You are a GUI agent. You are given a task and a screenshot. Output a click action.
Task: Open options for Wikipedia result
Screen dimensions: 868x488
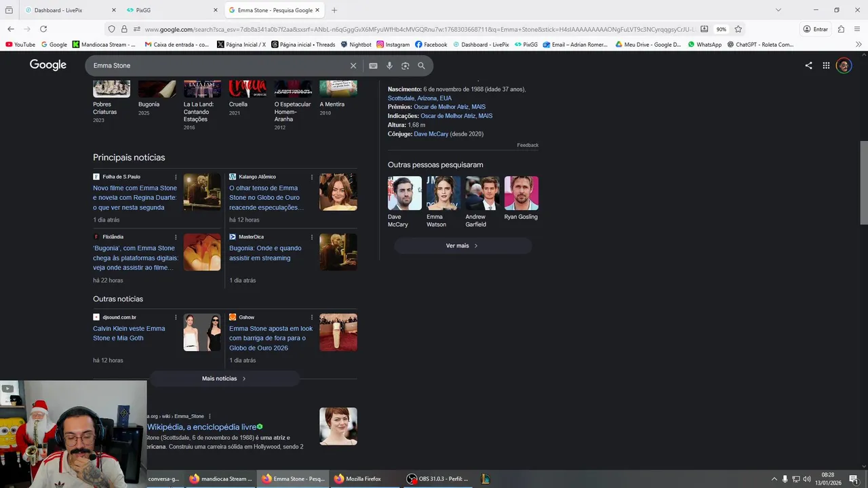(x=210, y=416)
